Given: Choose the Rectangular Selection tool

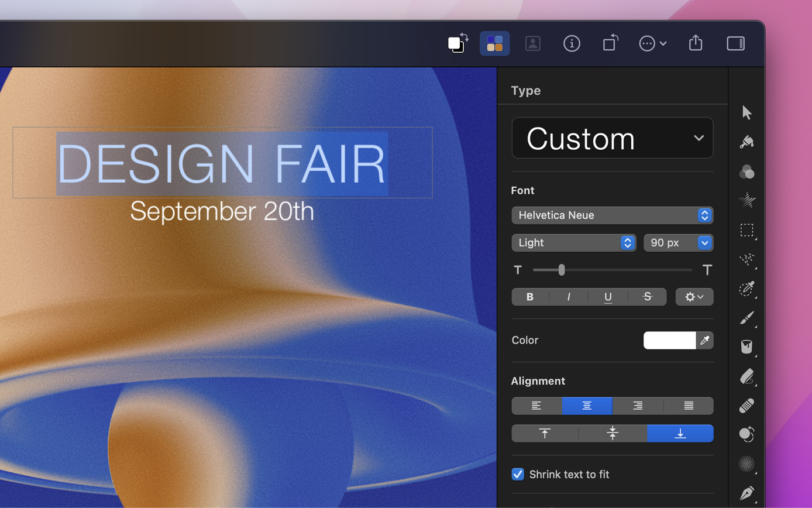Looking at the screenshot, I should tap(746, 230).
